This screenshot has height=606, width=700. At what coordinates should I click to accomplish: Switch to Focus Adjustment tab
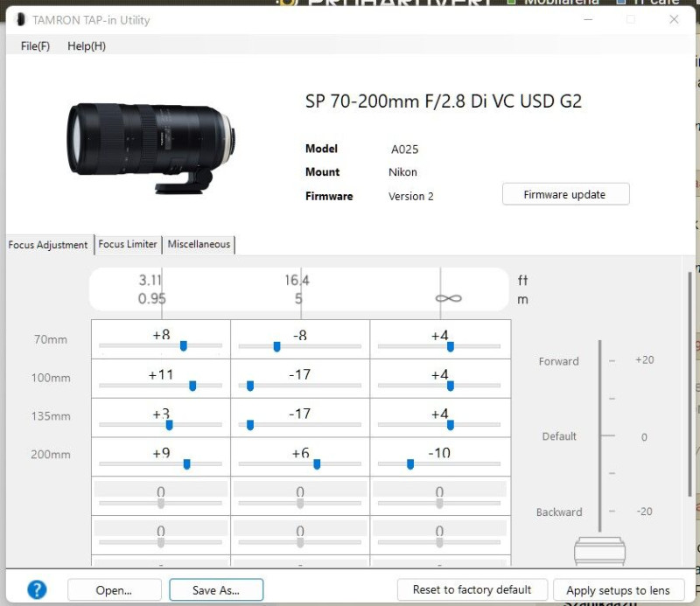48,245
